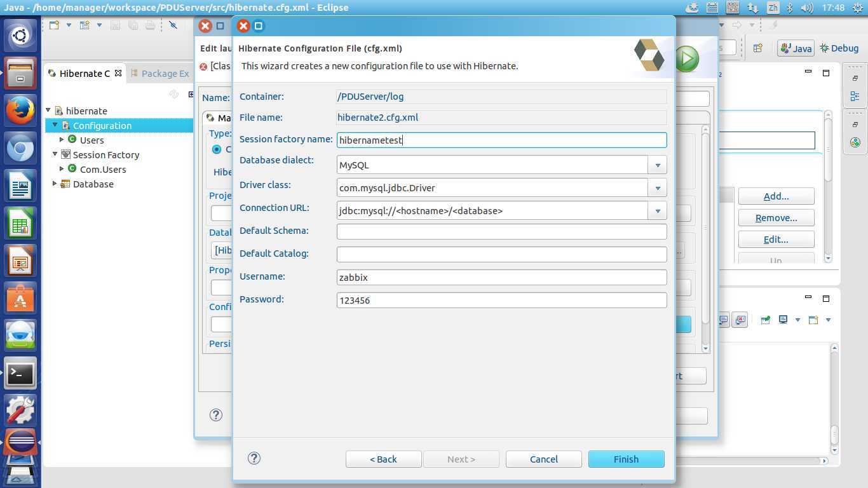868x488 pixels.
Task: Open the New wizard dropdown arrow
Action: tap(68, 25)
